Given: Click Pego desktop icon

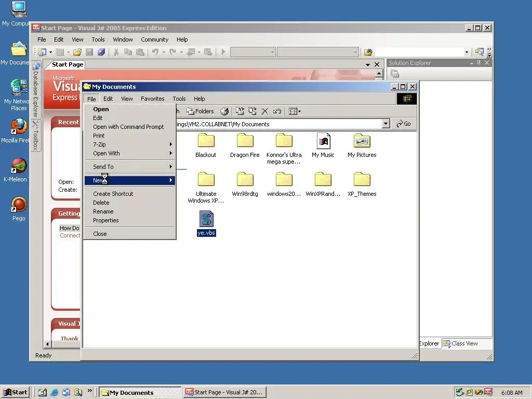Looking at the screenshot, I should click(19, 209).
